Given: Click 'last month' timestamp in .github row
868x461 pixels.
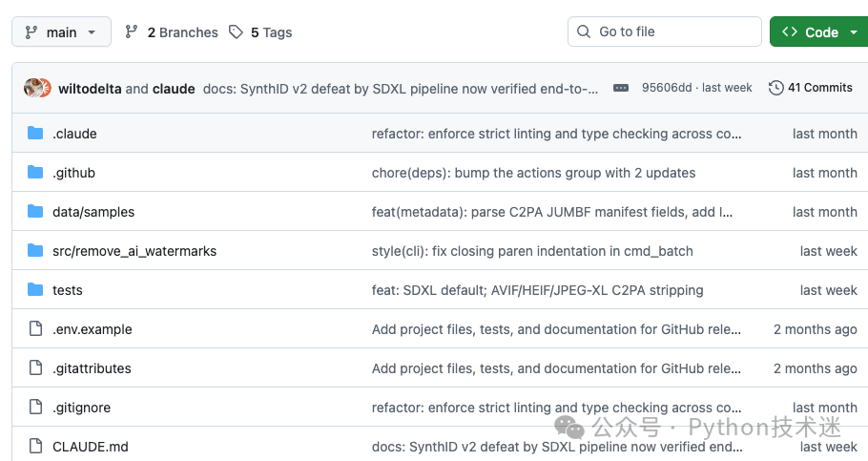Looking at the screenshot, I should pos(824,173).
